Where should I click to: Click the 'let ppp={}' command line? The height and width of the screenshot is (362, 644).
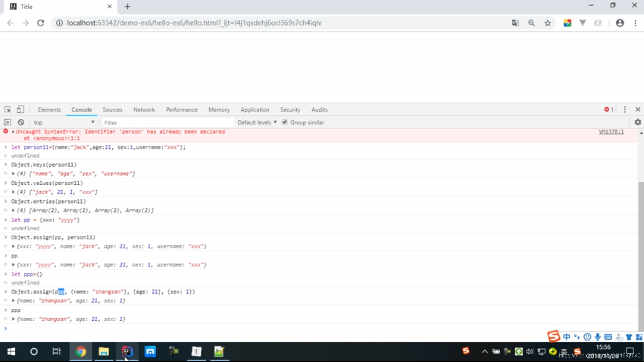tap(27, 274)
